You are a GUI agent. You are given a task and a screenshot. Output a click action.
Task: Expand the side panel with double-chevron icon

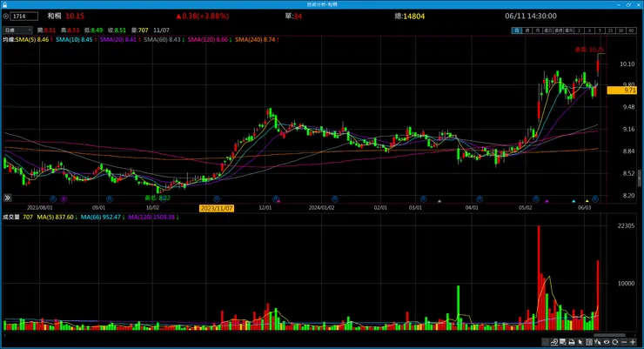[7, 198]
